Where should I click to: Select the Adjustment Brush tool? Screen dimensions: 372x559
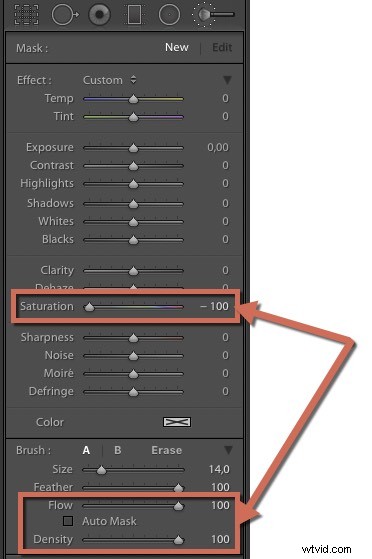213,14
